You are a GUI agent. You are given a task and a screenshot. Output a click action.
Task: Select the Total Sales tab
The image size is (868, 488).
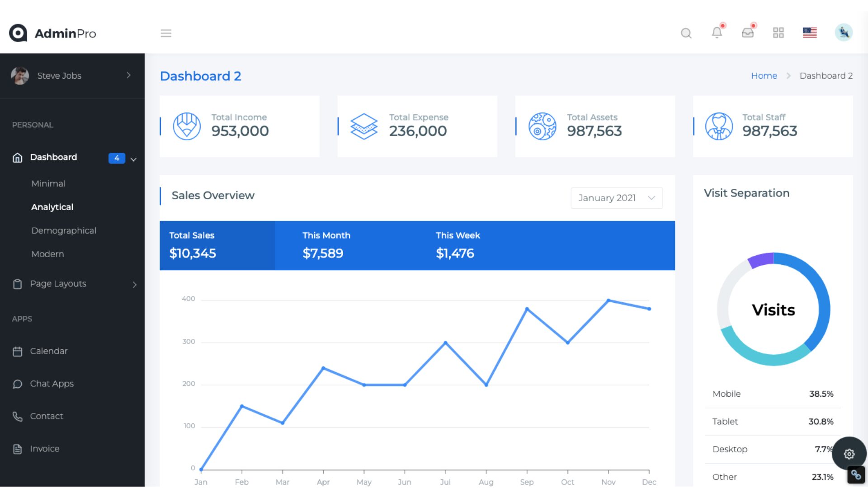(217, 245)
